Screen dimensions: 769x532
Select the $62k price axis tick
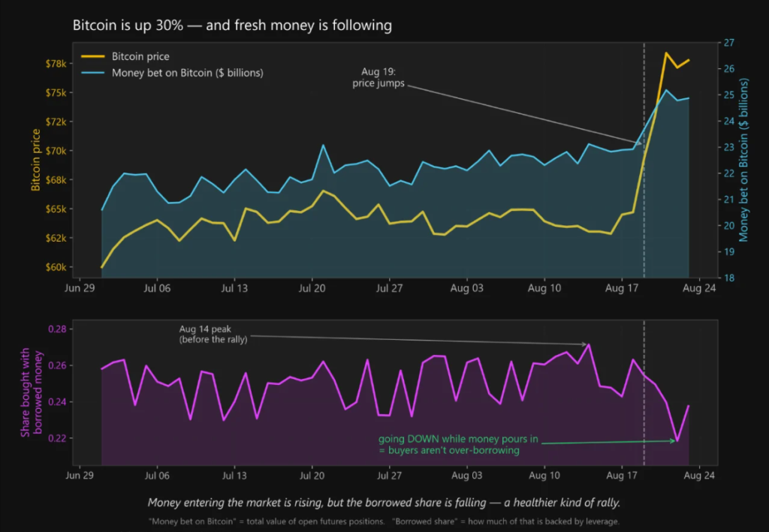click(56, 238)
